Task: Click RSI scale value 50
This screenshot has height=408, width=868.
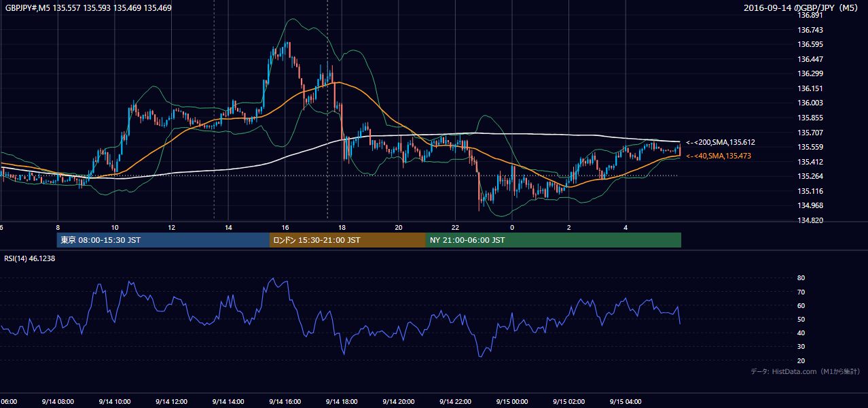Action: [x=801, y=319]
